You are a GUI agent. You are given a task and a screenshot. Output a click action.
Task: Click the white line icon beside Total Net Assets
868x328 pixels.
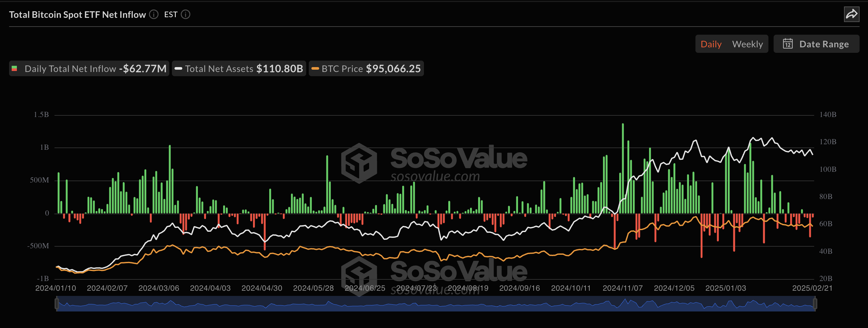click(x=178, y=68)
